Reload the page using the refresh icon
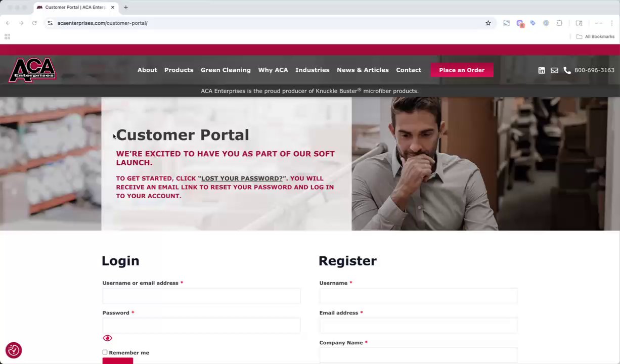This screenshot has height=364, width=620. pos(34,23)
